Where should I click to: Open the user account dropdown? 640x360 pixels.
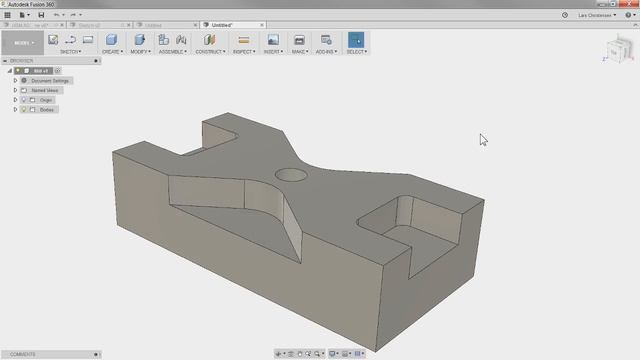click(x=597, y=15)
